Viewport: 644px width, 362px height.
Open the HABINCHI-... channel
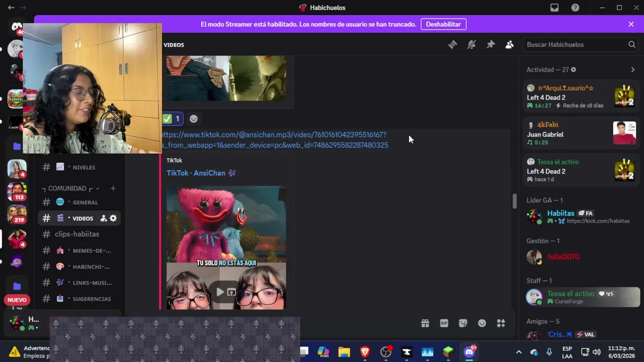tap(79, 266)
